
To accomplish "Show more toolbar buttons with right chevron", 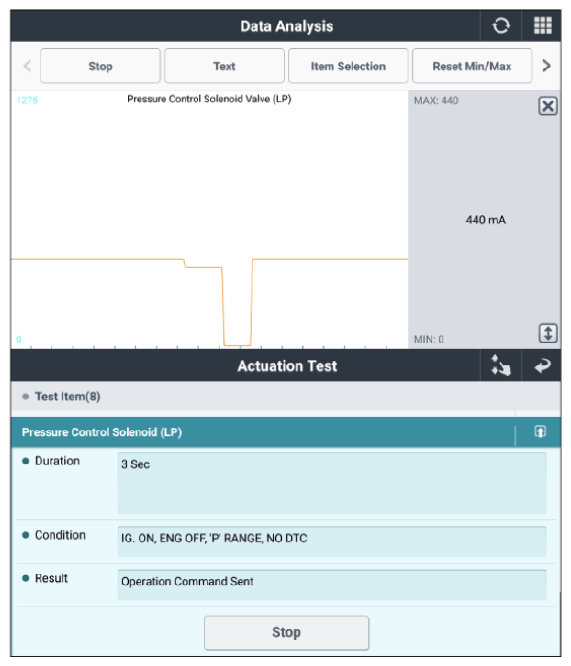I will [x=546, y=66].
